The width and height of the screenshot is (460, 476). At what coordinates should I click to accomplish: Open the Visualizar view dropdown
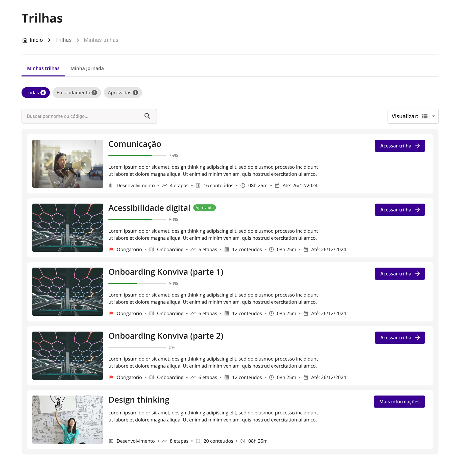point(433,116)
